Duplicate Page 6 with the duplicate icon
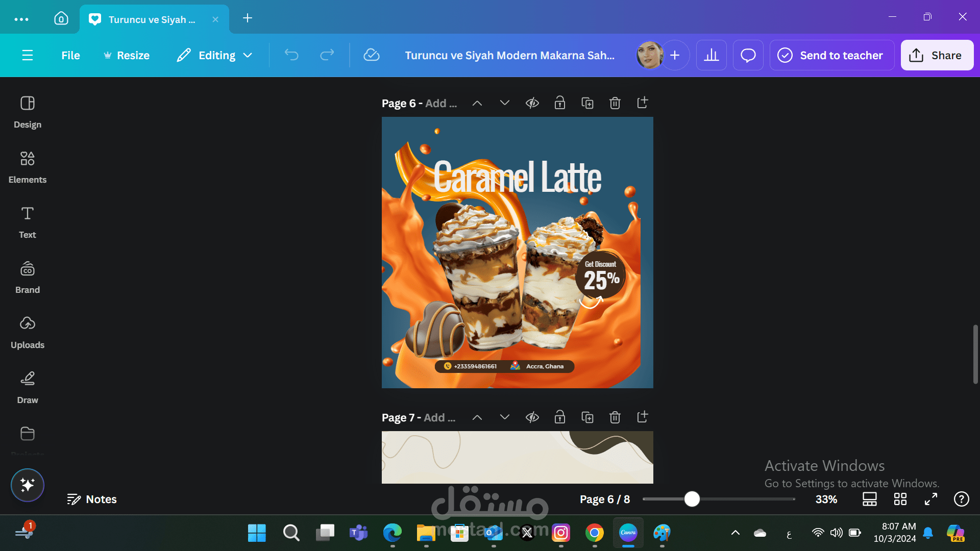 click(587, 103)
